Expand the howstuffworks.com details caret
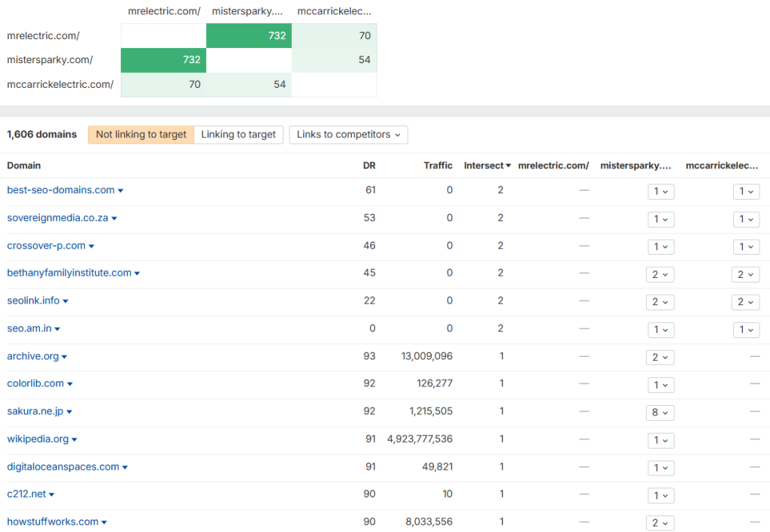Image resolution: width=770 pixels, height=532 pixels. pos(106,521)
